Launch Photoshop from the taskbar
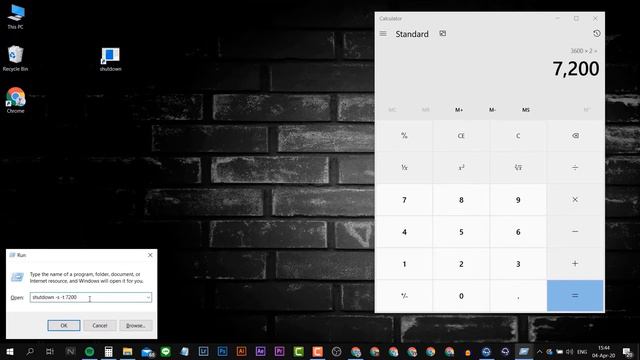 [x=222, y=351]
